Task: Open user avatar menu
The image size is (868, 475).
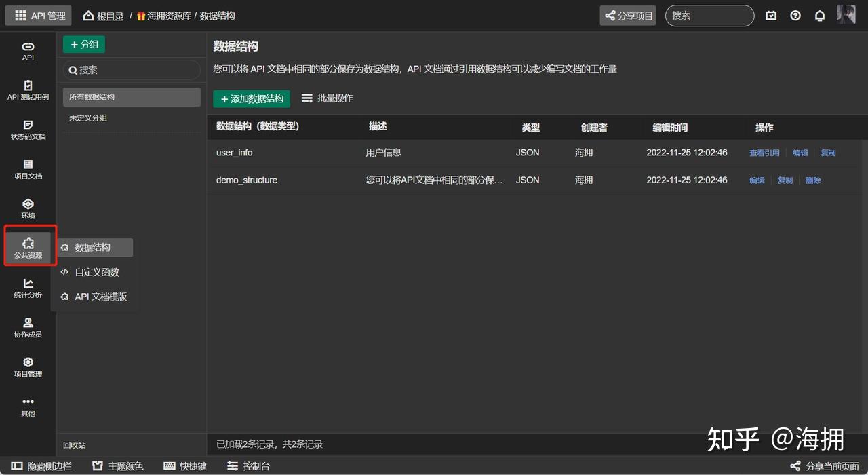Action: tap(846, 15)
